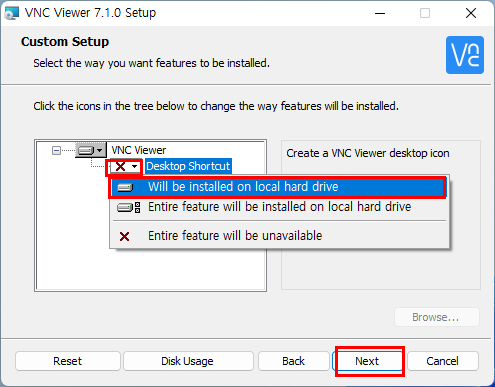This screenshot has height=387, width=495.
Task: Select the Desktop Shortcut tree item
Action: (188, 166)
